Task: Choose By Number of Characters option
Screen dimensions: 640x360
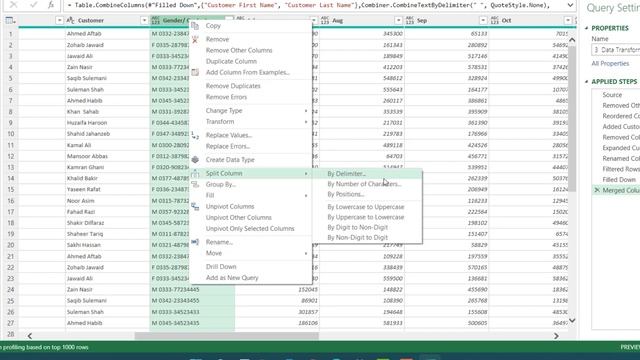Action: [x=364, y=184]
